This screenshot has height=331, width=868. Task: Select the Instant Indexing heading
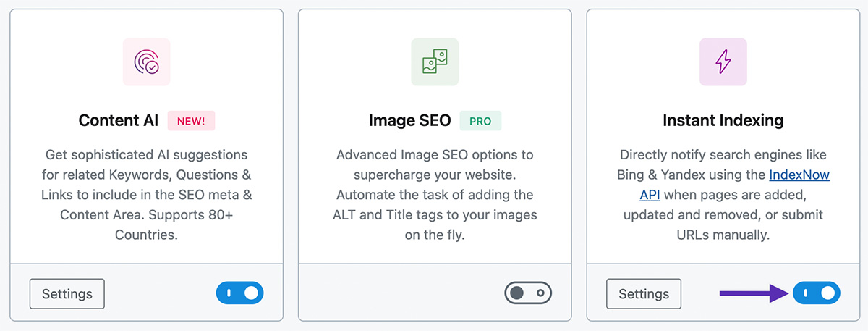pyautogui.click(x=723, y=121)
